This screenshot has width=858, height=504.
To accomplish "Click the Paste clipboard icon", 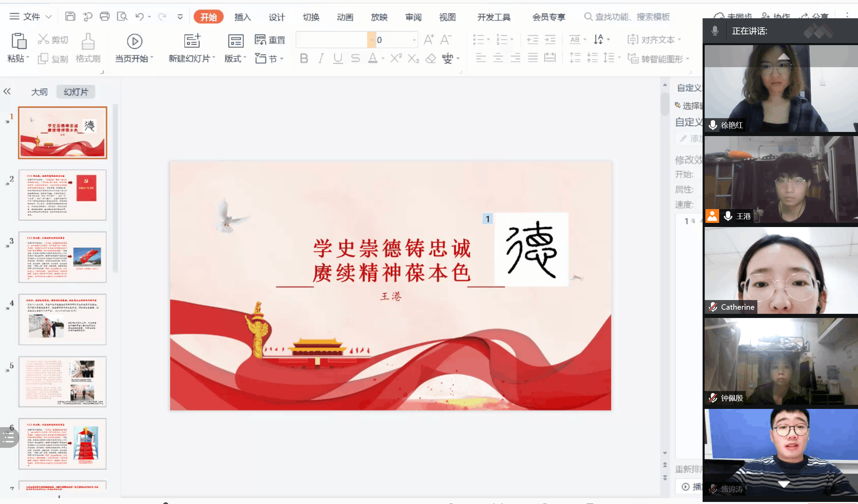I will pos(19,41).
